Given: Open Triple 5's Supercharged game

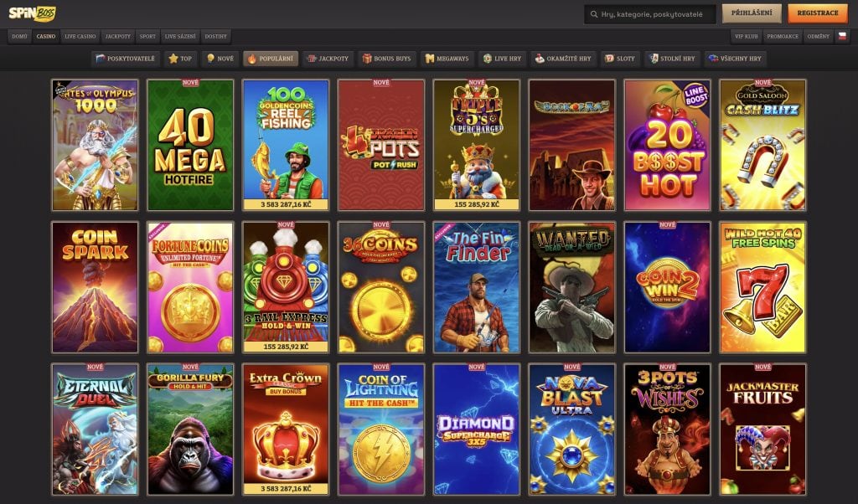Looking at the screenshot, I should coord(476,145).
